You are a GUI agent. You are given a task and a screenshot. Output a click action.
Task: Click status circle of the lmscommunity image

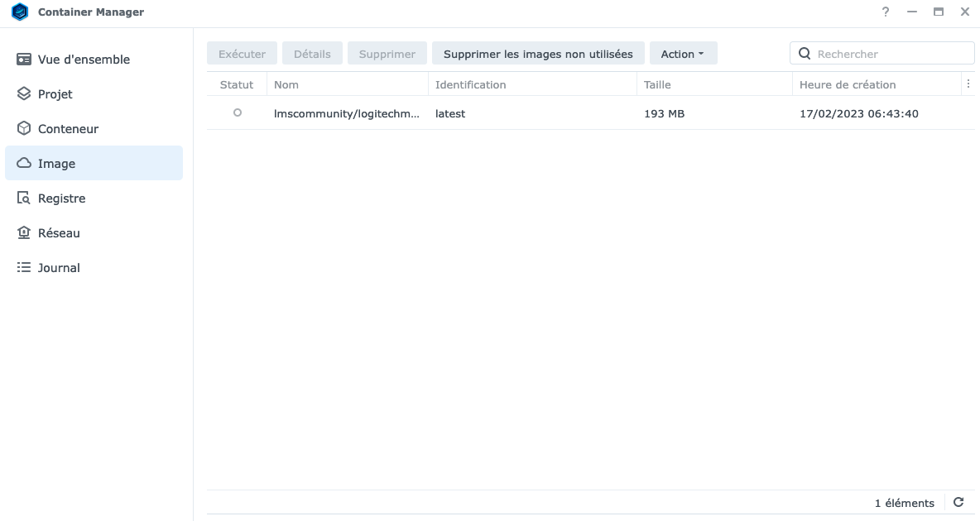pos(238,112)
